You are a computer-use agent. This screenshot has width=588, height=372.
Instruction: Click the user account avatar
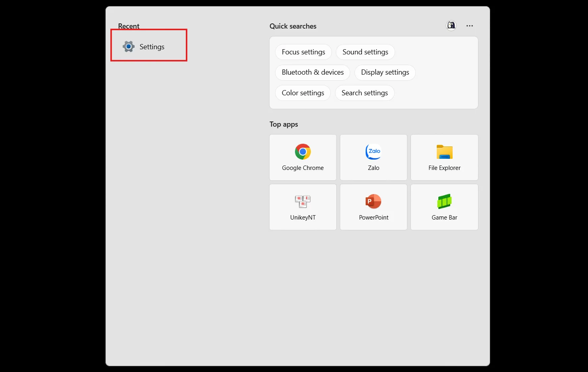point(451,25)
